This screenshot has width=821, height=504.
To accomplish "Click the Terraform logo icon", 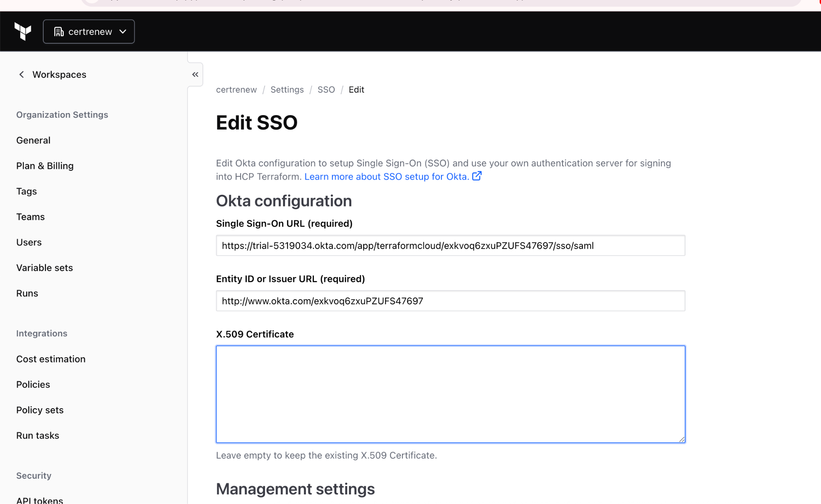I will pos(23,31).
